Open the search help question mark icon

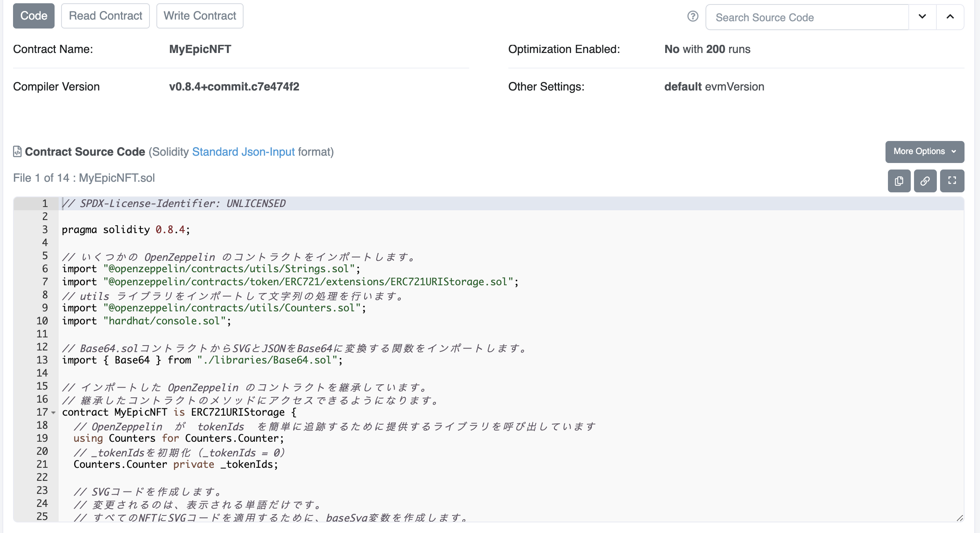692,16
